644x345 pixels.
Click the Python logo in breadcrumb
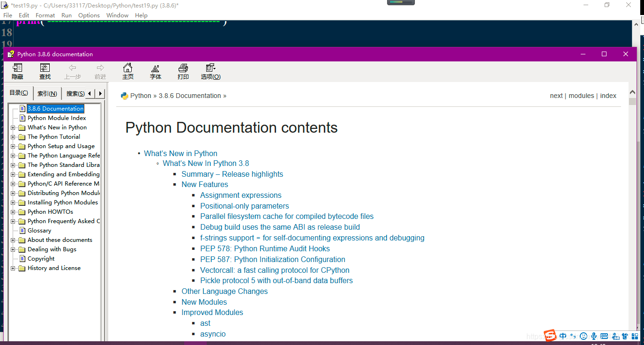coord(124,96)
